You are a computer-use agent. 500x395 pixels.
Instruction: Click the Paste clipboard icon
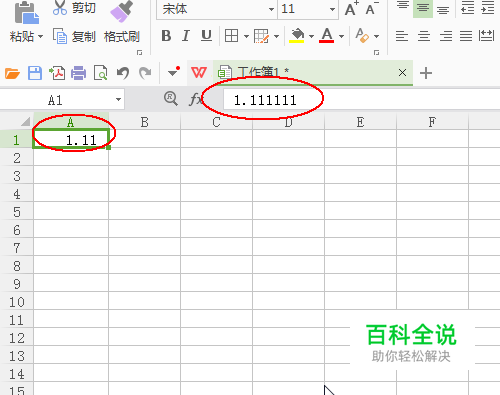(26, 12)
